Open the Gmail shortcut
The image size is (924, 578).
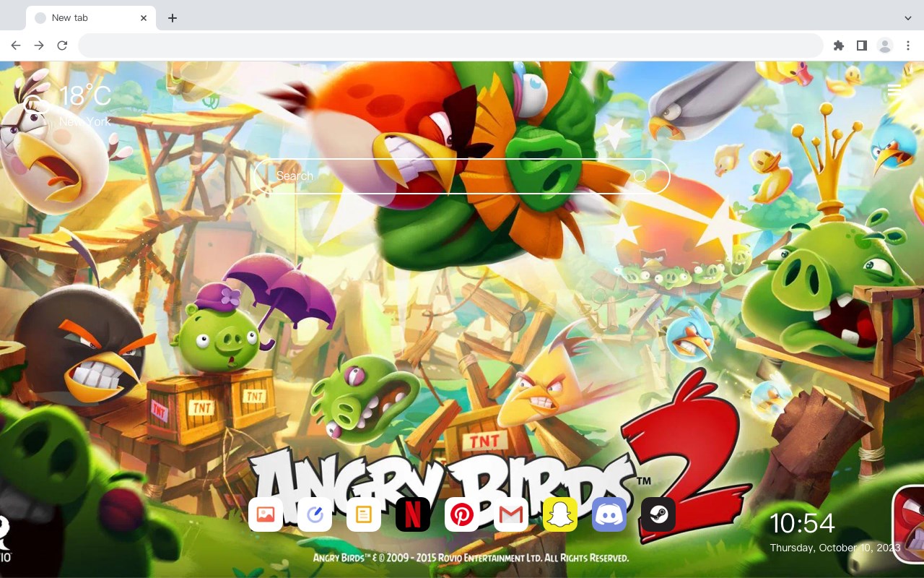[511, 514]
